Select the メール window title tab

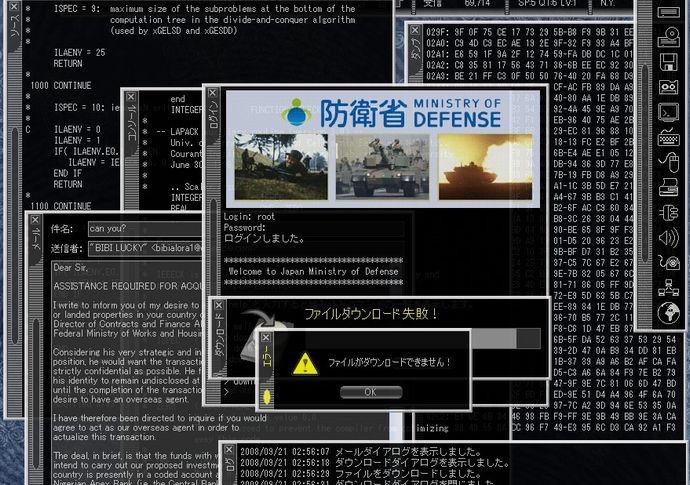point(36,239)
